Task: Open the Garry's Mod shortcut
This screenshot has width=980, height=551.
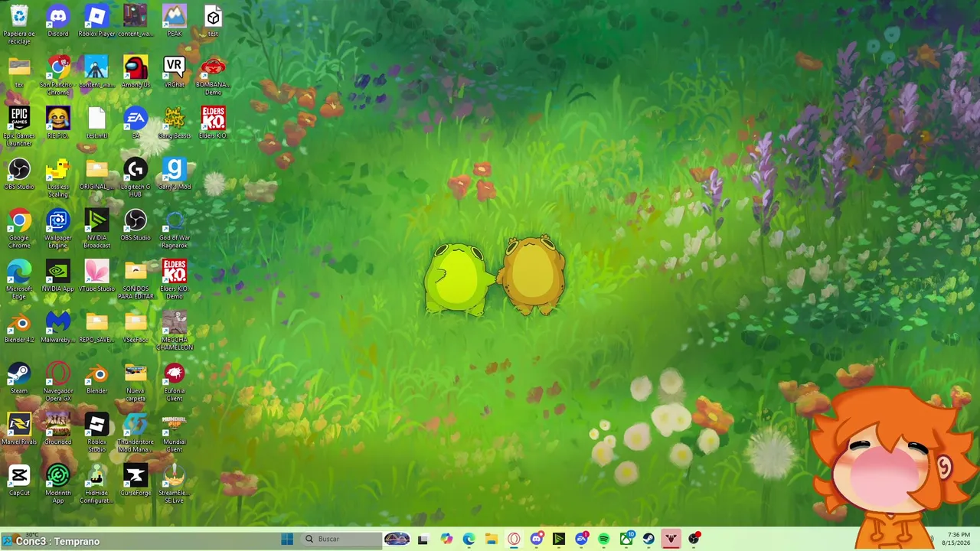Action: click(175, 174)
